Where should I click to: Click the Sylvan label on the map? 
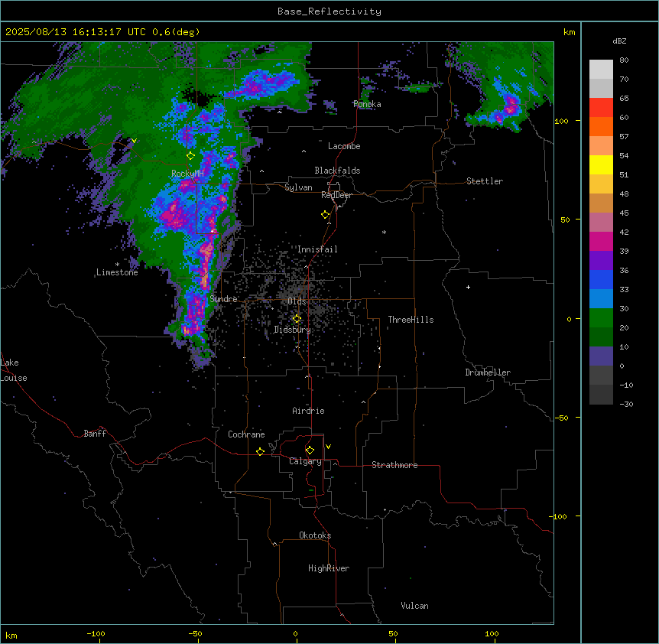[298, 187]
